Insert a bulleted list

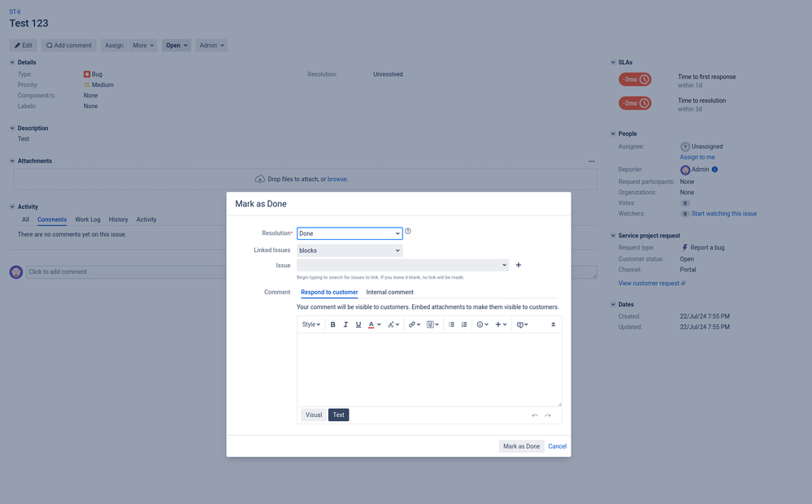click(451, 325)
